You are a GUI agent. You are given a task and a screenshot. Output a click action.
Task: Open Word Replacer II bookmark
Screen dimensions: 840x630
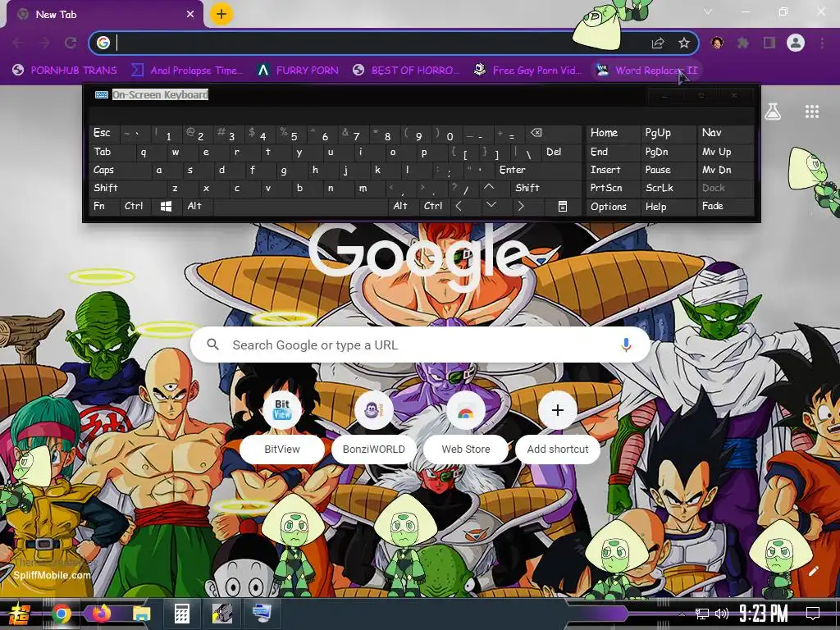(648, 71)
